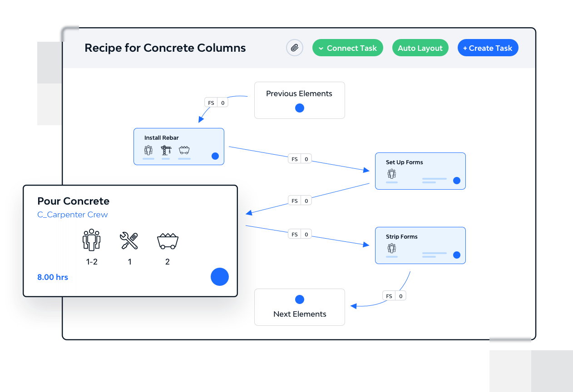
Task: Click the crew people icon in Pour Concrete
Action: 92,240
